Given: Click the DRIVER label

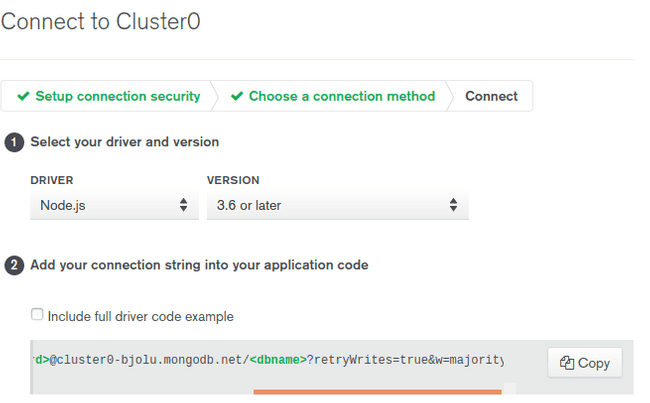Looking at the screenshot, I should (52, 180).
